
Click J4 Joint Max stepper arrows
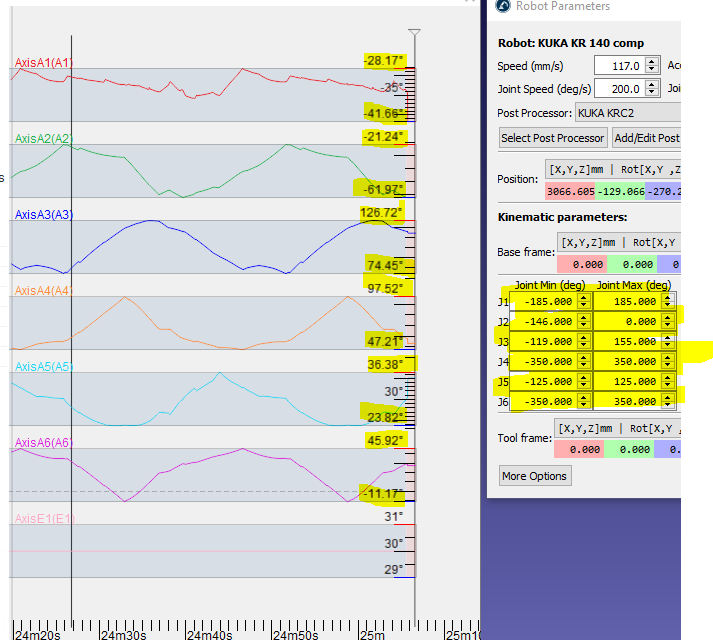pyautogui.click(x=668, y=362)
